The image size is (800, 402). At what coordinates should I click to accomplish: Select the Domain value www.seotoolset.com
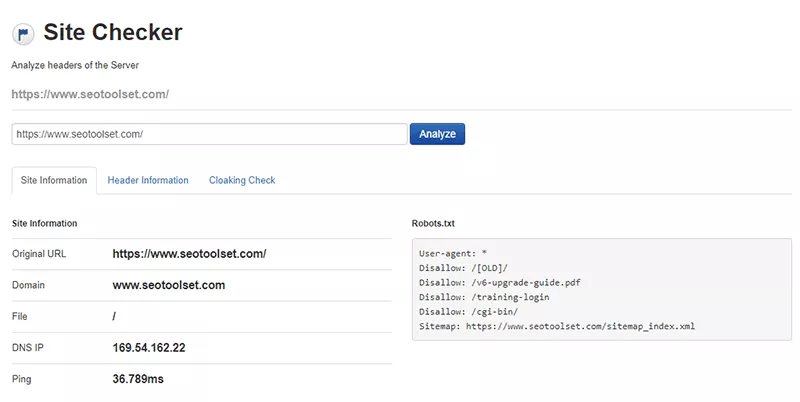169,285
